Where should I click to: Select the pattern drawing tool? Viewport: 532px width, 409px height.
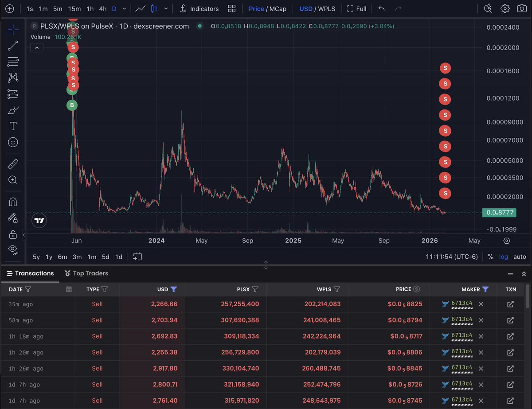[x=13, y=78]
